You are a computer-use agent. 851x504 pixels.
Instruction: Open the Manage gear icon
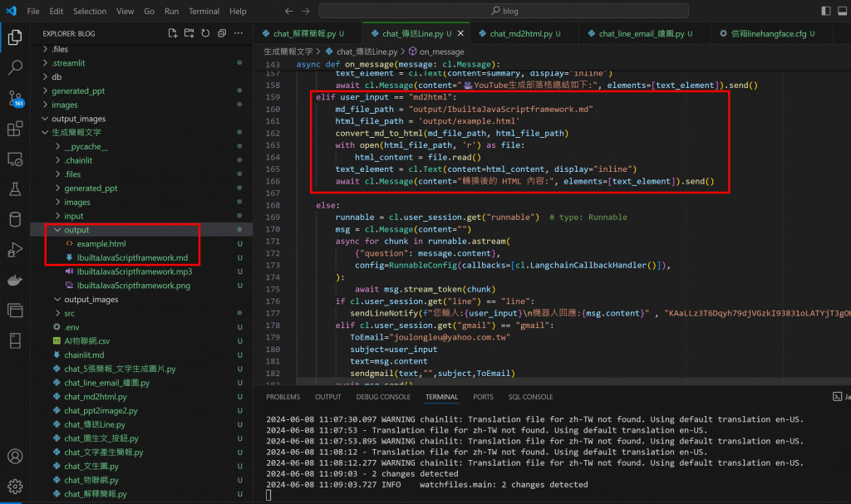(x=15, y=486)
